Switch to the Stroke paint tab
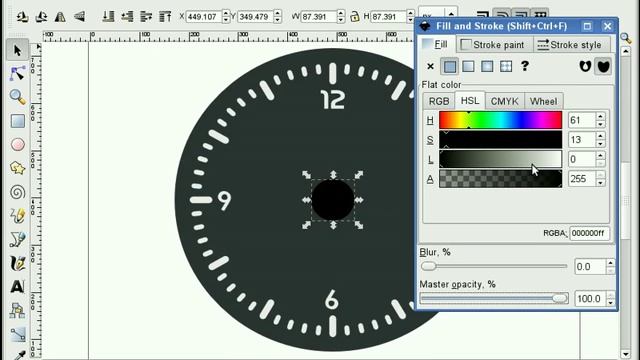 493,44
